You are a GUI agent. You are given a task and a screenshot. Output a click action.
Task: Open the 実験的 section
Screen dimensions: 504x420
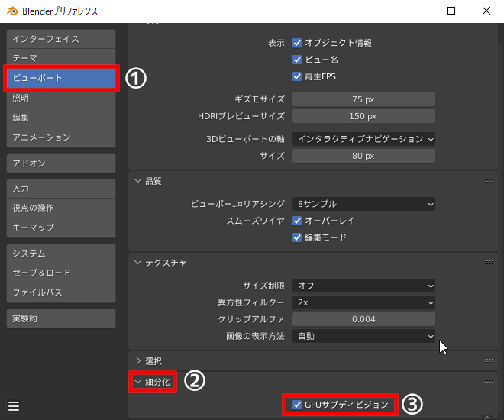61,318
